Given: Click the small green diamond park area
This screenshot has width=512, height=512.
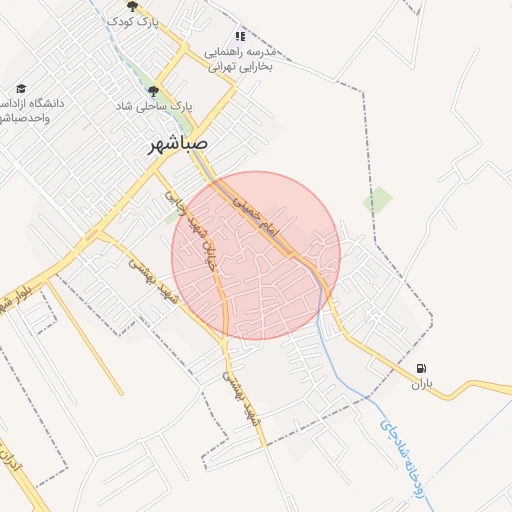Looking at the screenshot, I should (378, 200).
